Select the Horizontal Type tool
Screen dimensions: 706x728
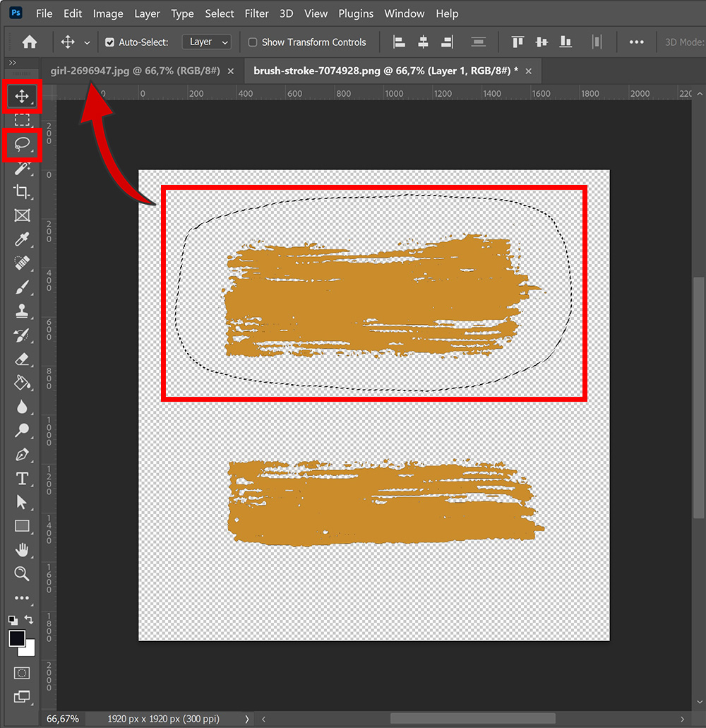(21, 478)
